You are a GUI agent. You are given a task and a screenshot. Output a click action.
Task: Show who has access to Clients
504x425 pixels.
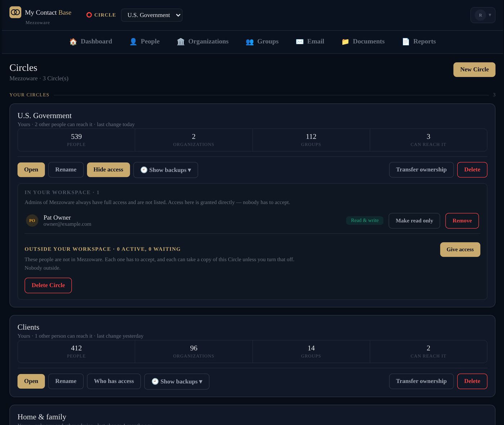114,381
